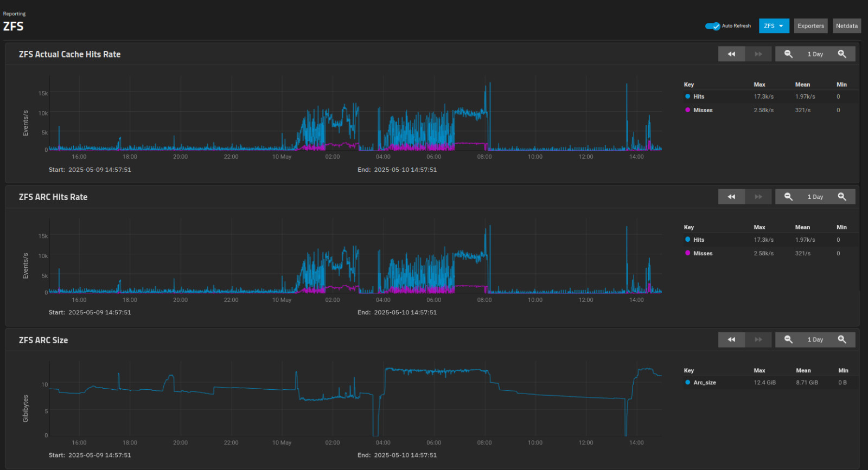Open the Exporters page
This screenshot has height=470, width=868.
click(810, 26)
